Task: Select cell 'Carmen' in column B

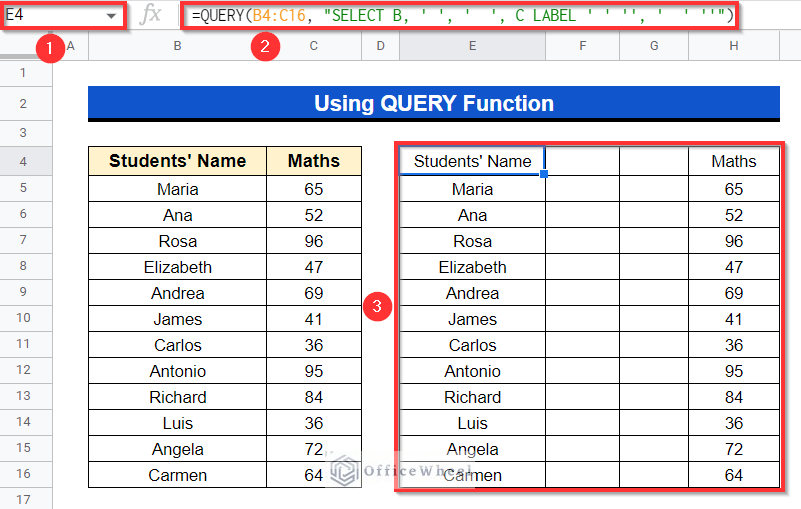Action: pos(177,476)
